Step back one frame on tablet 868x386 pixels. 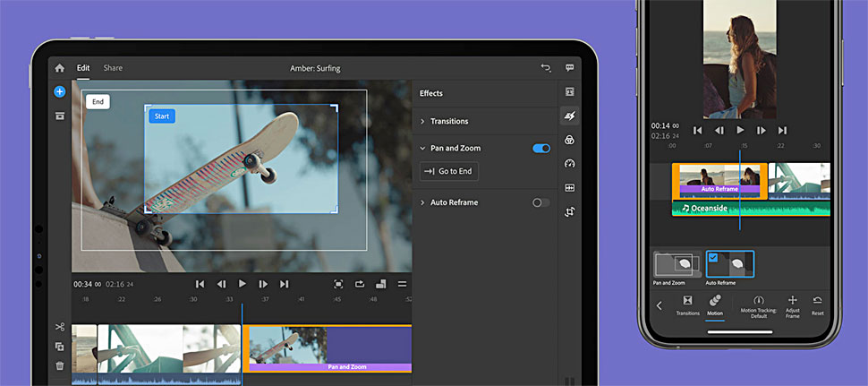pos(221,284)
